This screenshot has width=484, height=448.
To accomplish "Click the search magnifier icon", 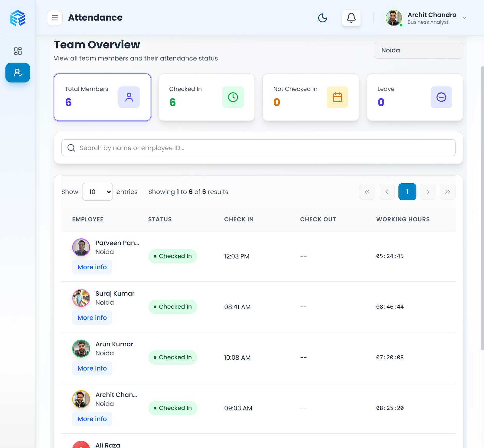I will click(71, 148).
